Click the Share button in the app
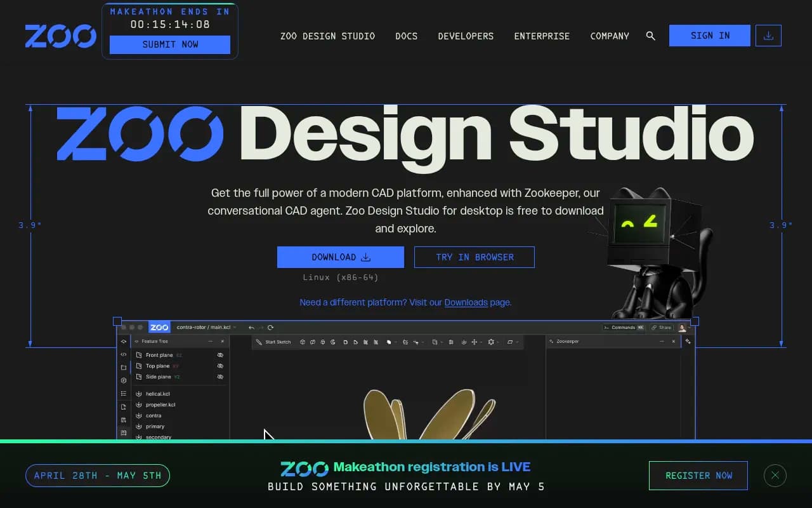 (661, 328)
